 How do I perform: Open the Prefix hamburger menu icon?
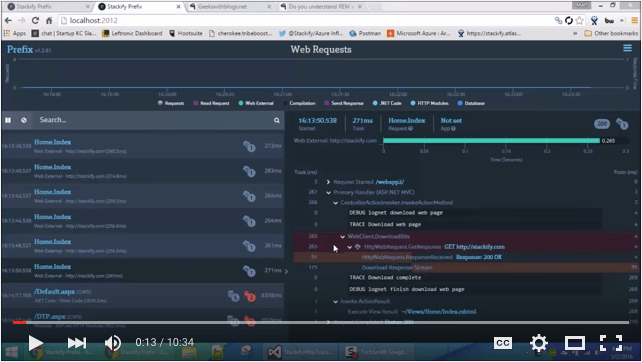627,48
